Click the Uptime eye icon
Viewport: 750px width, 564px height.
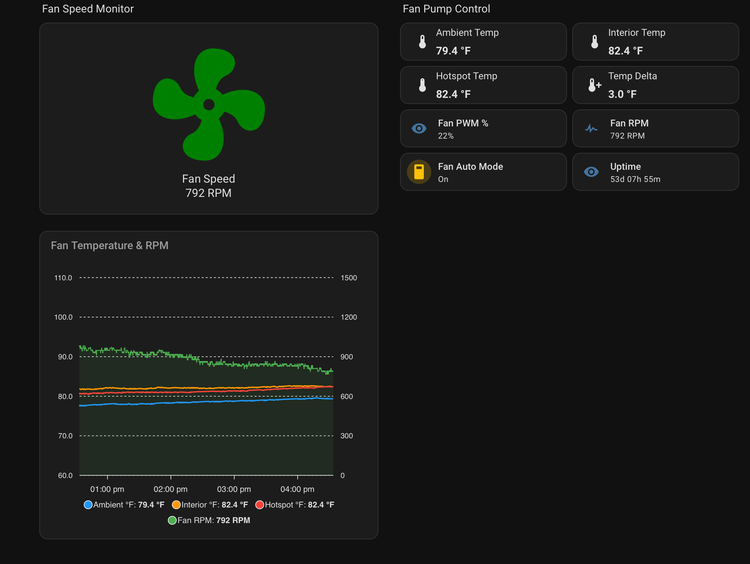click(x=591, y=172)
